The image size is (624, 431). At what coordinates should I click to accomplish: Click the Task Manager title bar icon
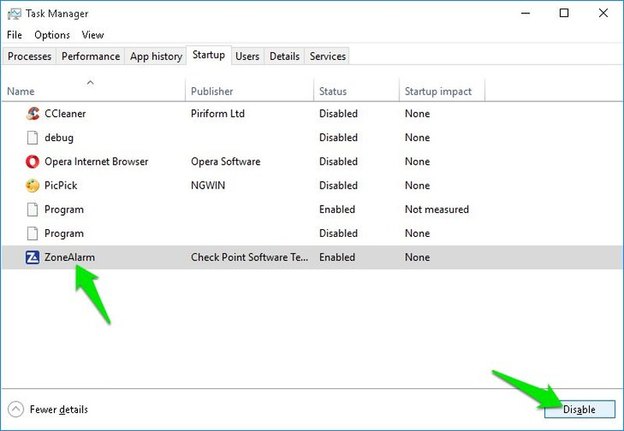point(13,13)
